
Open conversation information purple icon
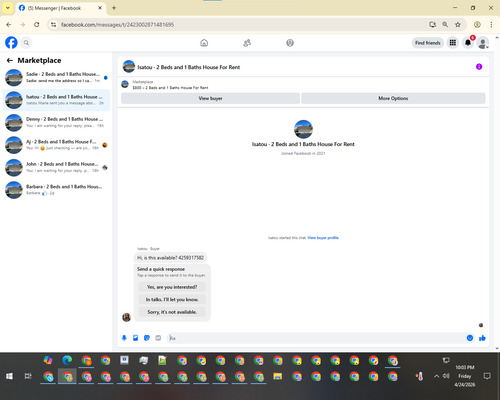click(x=479, y=67)
